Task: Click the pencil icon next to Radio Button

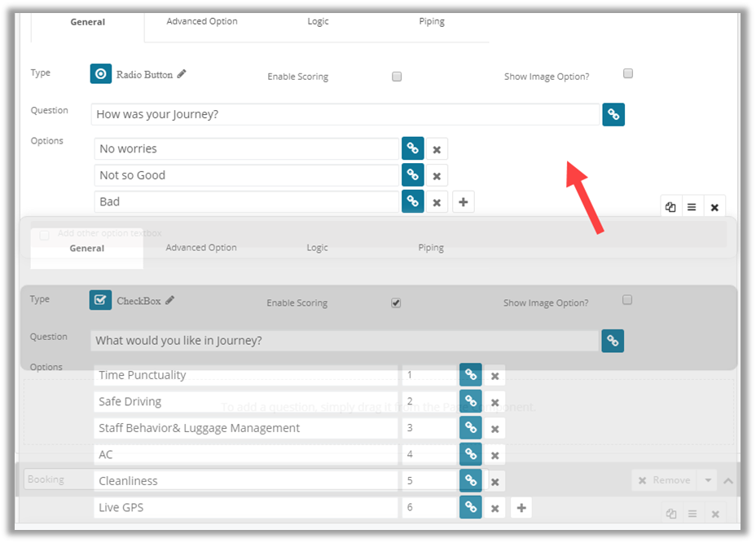Action: tap(182, 74)
